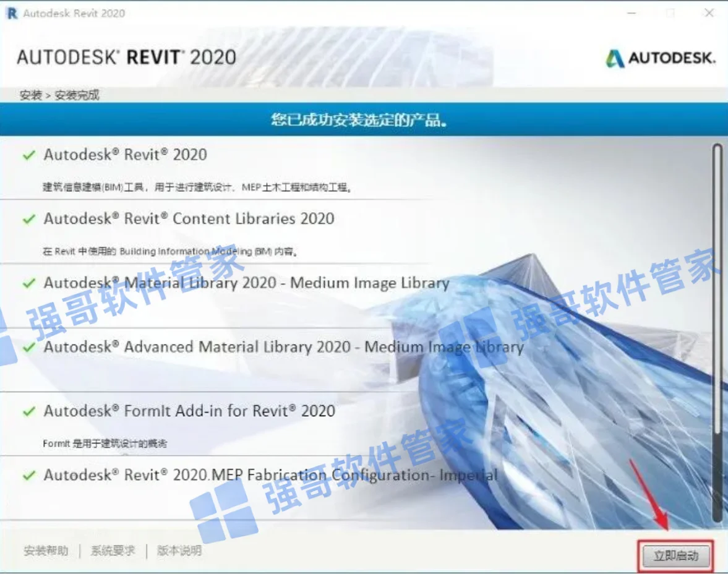Select Autodesk Material Library 2020 - Medium Image Library
Viewport: 728px width, 574px height.
coord(247,283)
